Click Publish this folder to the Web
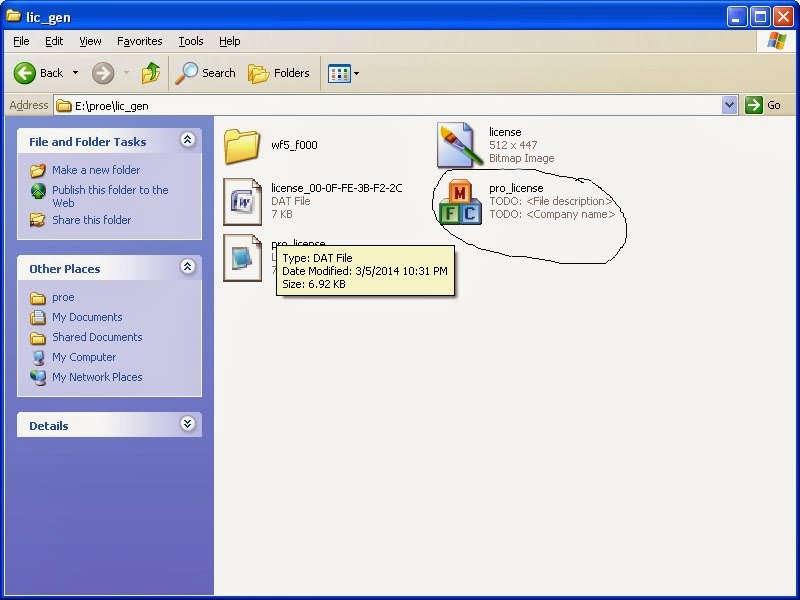The height and width of the screenshot is (600, 800). tap(110, 196)
